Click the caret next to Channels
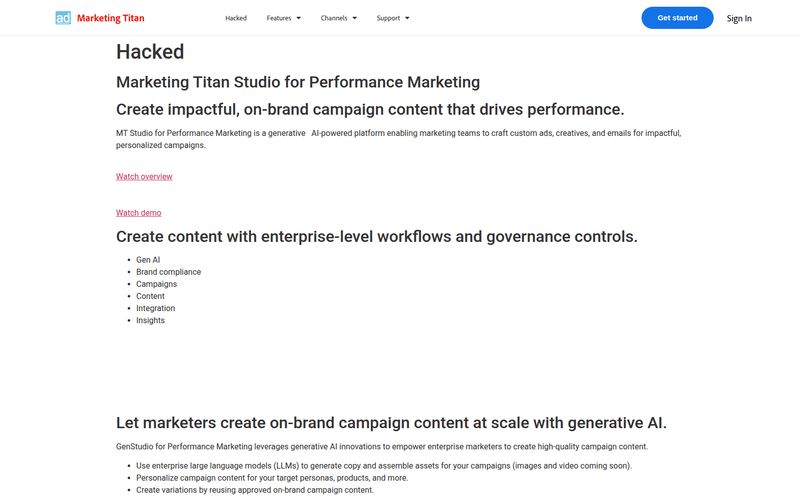Screen dimensions: 800x496 pyautogui.click(x=355, y=18)
